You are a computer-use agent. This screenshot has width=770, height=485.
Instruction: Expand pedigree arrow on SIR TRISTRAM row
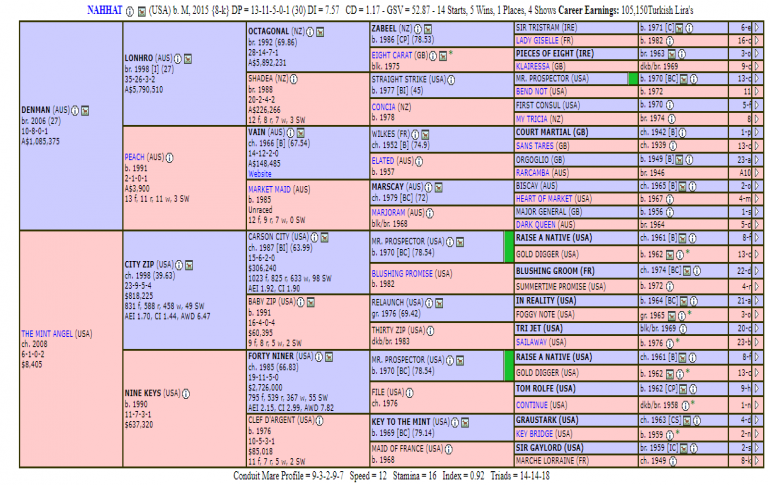click(x=757, y=28)
